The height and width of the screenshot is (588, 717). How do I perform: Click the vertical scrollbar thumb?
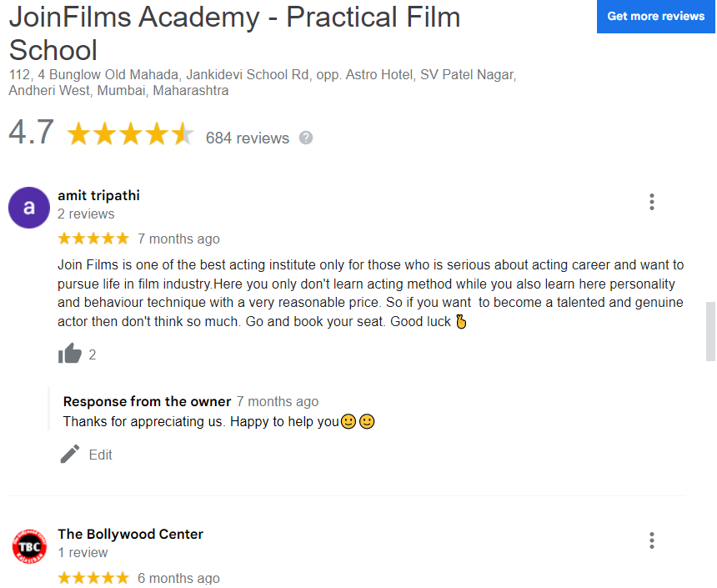710,331
